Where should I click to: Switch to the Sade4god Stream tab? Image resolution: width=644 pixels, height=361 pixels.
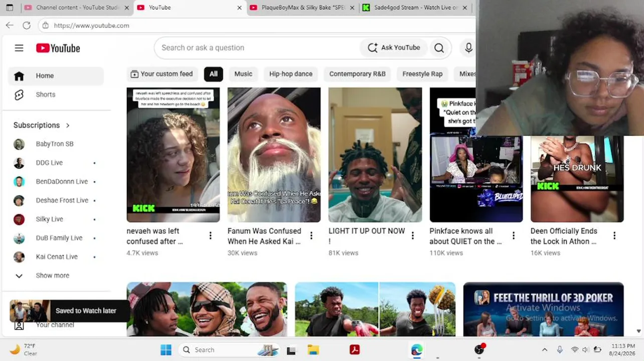click(415, 8)
